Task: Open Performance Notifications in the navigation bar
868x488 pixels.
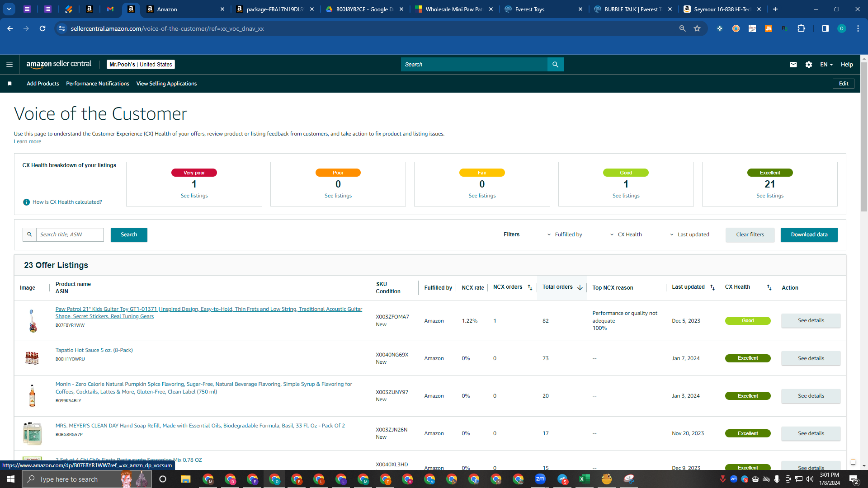Action: tap(98, 84)
